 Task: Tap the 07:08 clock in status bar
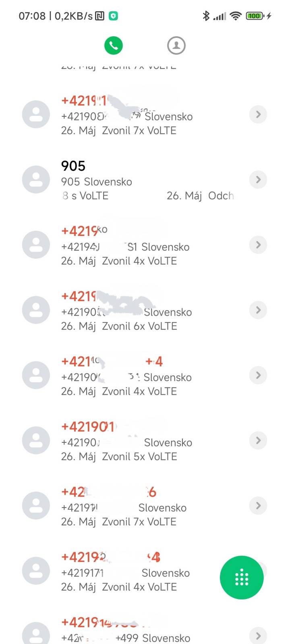32,16
